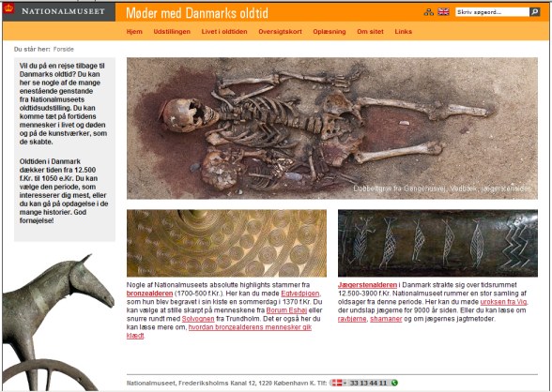552x392 pixels.
Task: Open the engraved figures artifact image
Action: [437, 243]
